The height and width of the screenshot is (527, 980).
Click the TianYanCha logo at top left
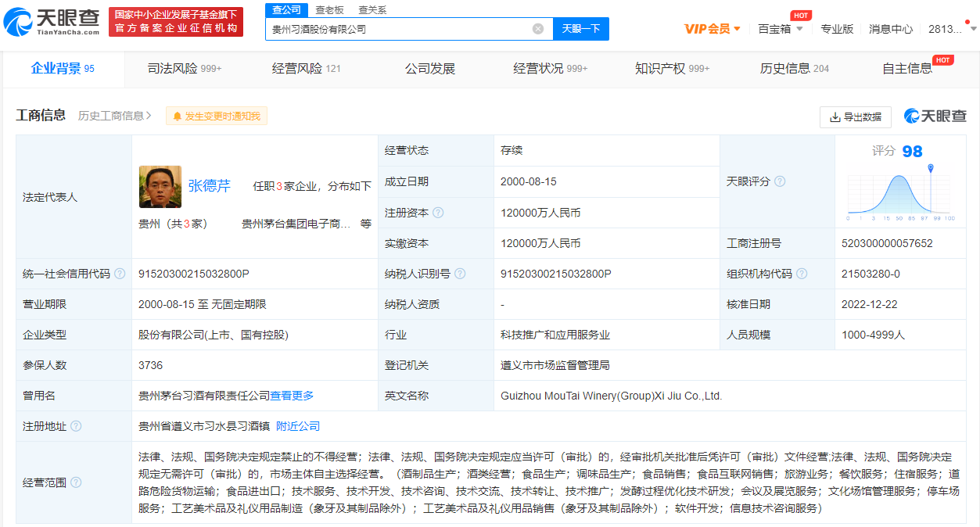point(52,21)
